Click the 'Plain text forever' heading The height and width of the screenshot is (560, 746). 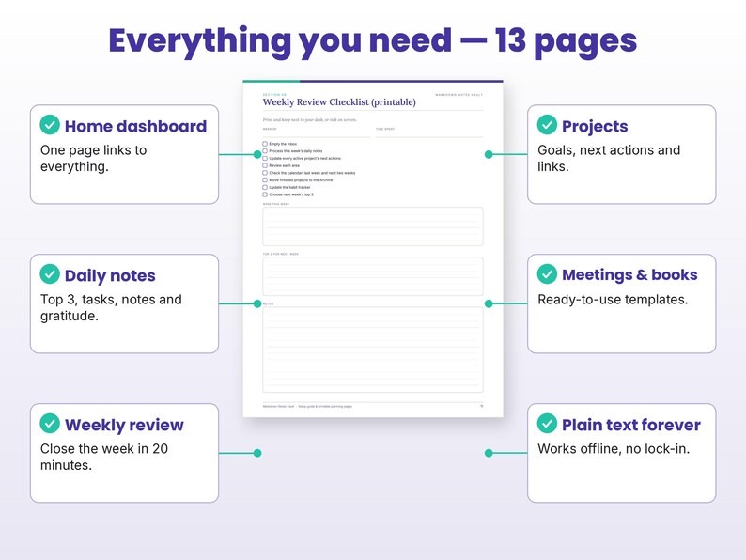(x=630, y=425)
